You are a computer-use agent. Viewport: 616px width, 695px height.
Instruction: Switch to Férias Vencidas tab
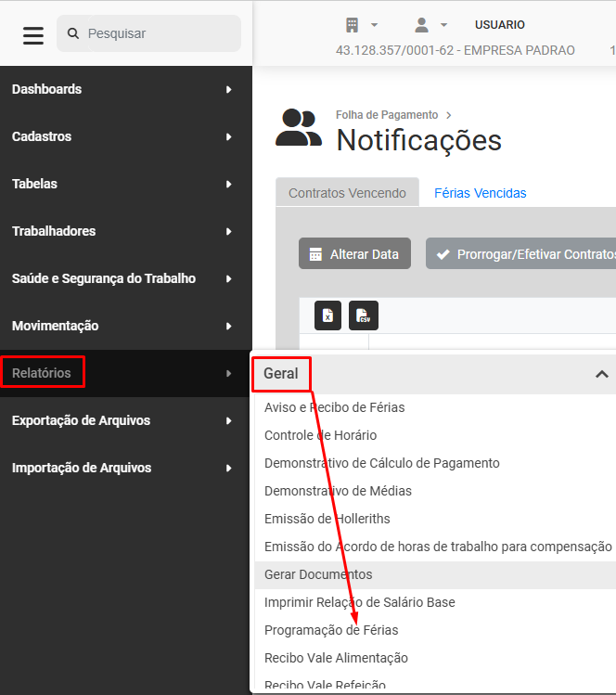click(x=480, y=193)
